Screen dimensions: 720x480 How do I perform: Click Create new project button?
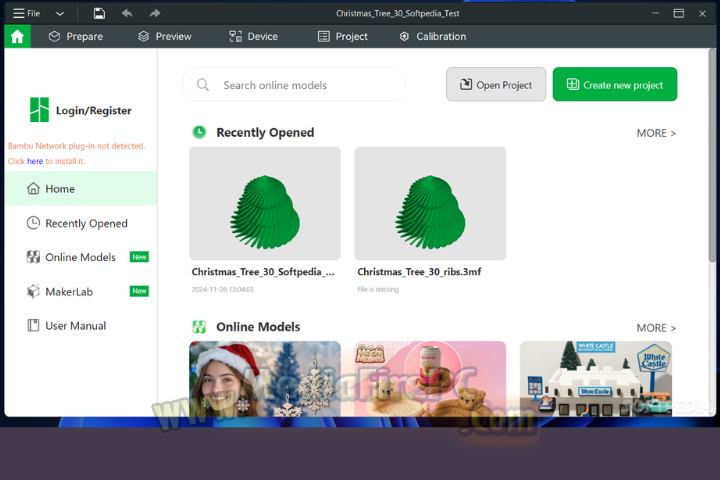(615, 85)
